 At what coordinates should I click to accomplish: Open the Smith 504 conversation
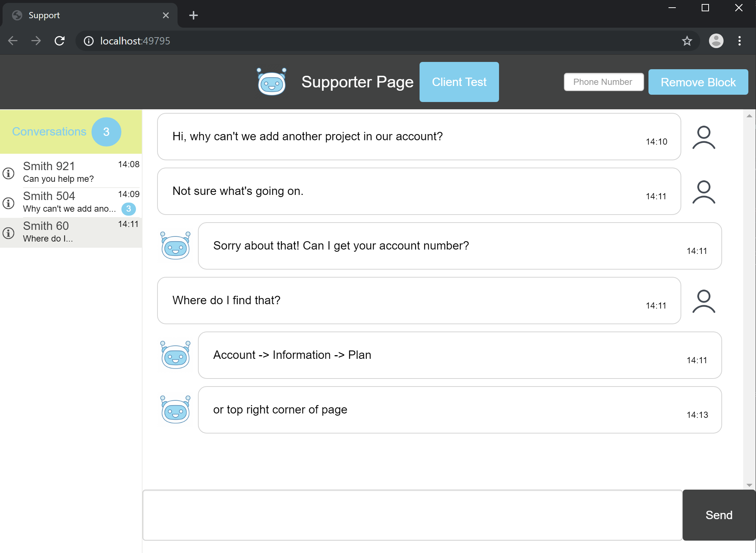pyautogui.click(x=69, y=202)
